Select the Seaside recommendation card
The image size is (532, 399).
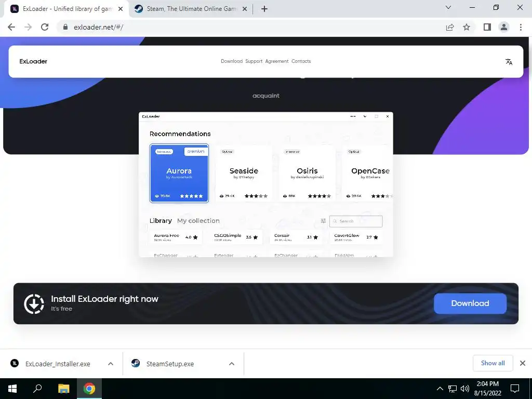[x=244, y=174]
